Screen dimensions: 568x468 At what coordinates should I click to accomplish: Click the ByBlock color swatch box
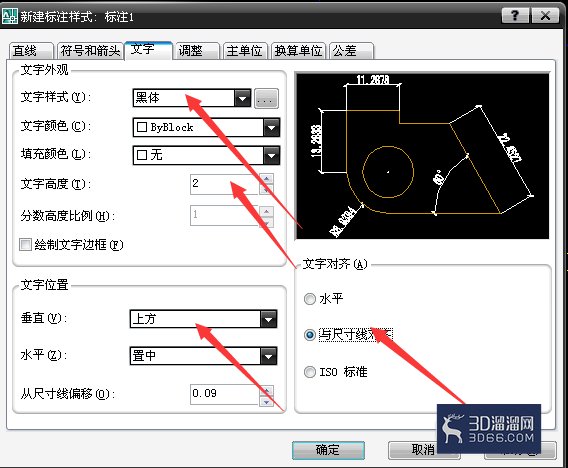142,127
